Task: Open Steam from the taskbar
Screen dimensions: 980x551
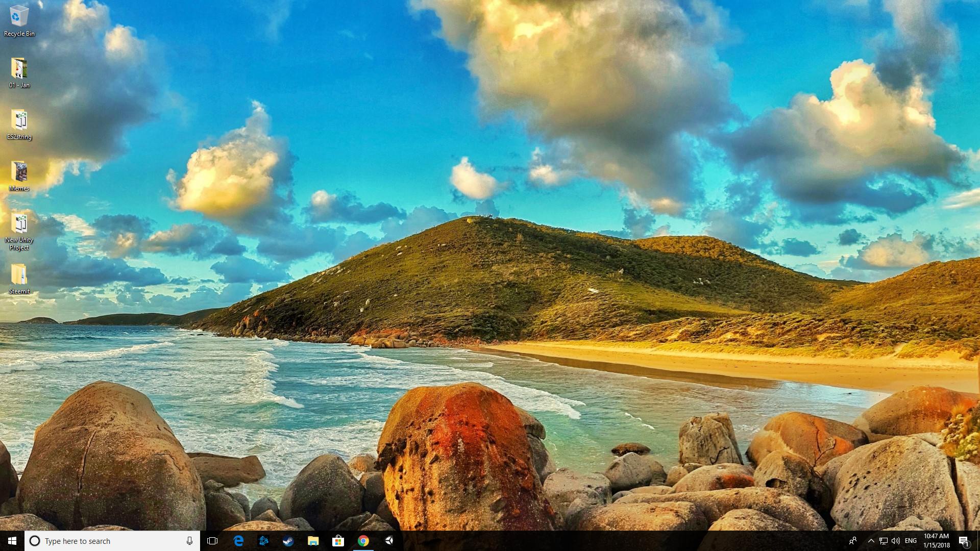Action: point(288,541)
